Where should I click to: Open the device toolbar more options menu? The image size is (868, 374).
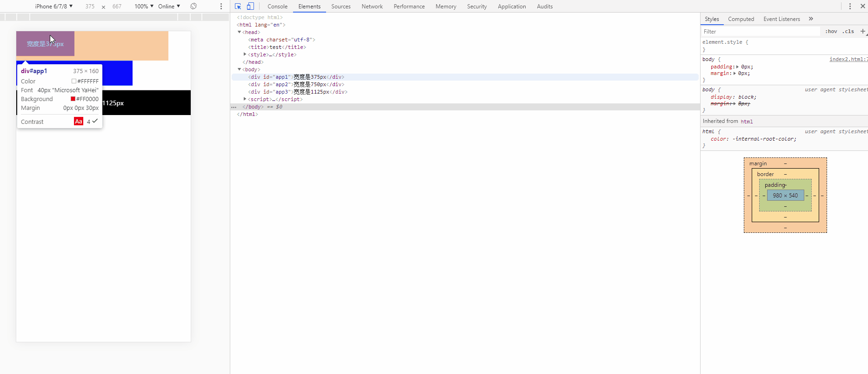[221, 7]
